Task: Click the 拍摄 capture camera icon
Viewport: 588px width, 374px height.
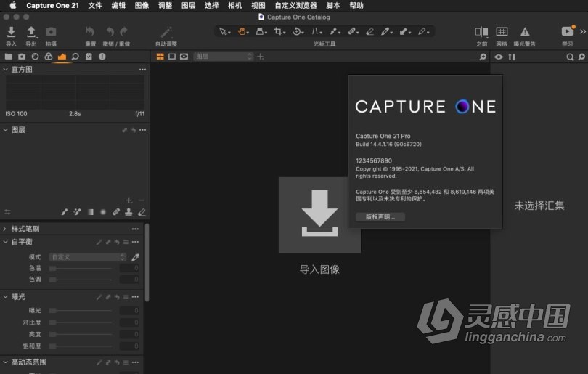Action: tap(51, 32)
